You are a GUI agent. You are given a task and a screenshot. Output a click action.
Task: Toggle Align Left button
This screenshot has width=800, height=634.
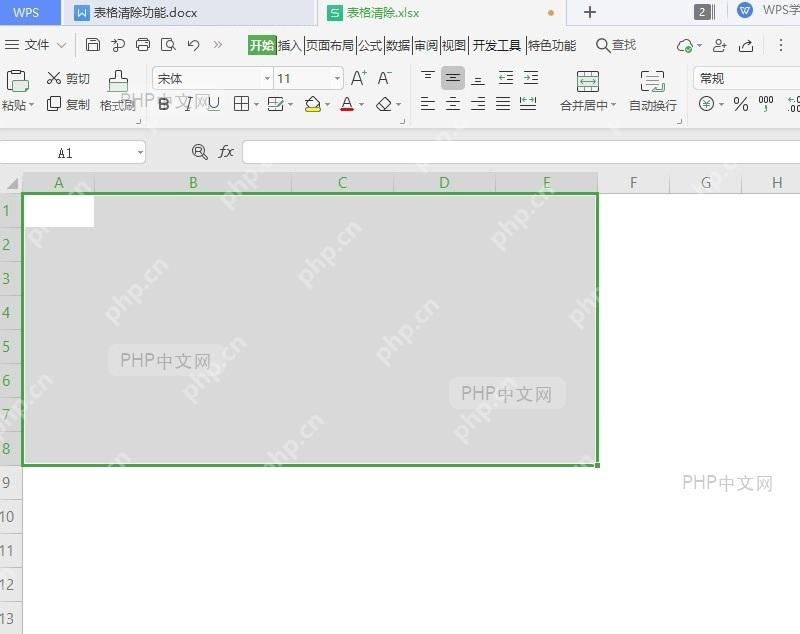[x=428, y=104]
